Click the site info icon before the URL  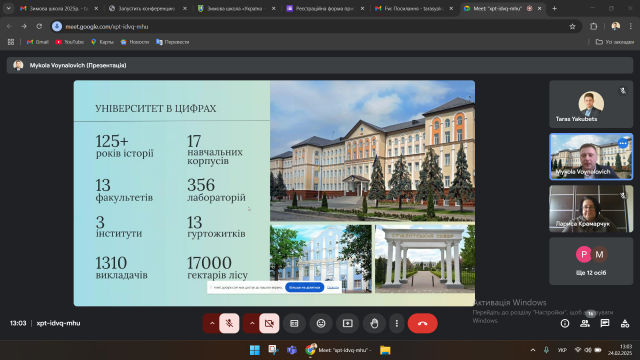[57, 26]
